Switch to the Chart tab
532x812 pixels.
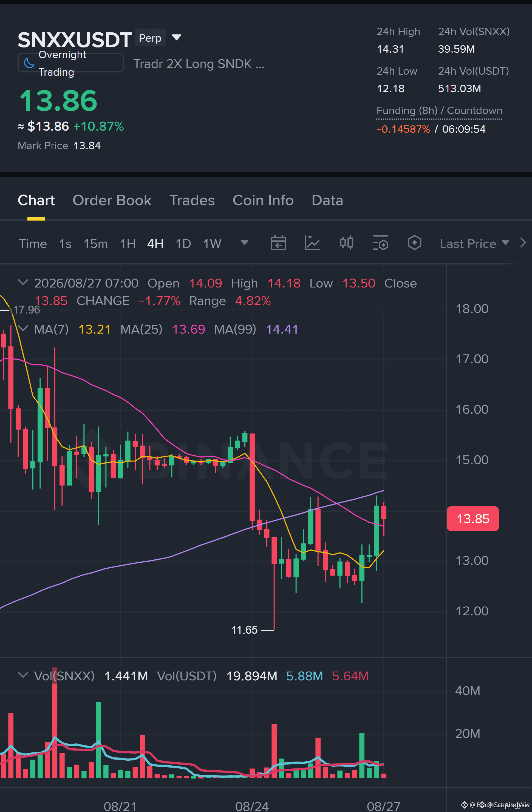click(x=36, y=200)
